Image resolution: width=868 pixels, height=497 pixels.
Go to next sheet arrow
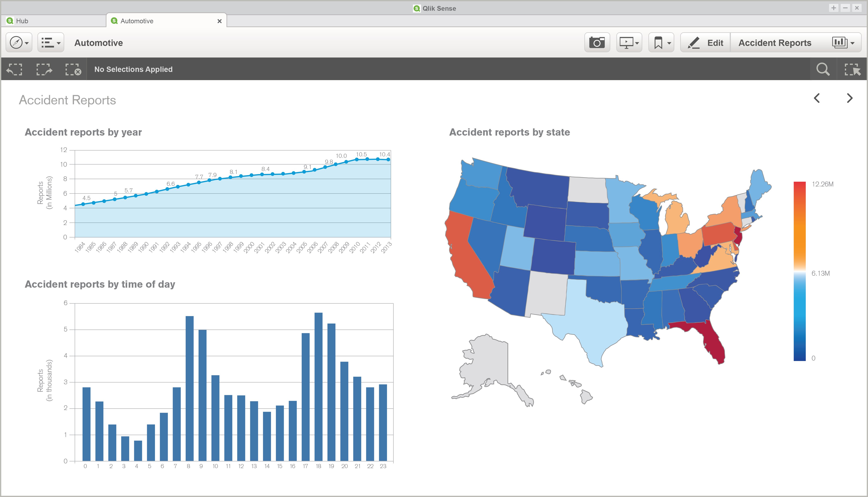coord(850,98)
